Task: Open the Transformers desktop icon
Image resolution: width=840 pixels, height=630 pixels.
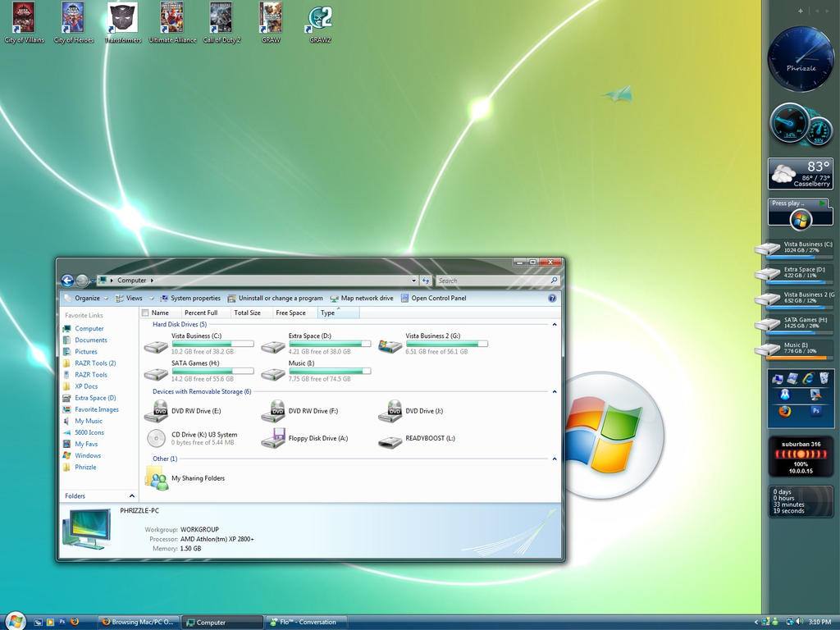Action: coord(121,18)
